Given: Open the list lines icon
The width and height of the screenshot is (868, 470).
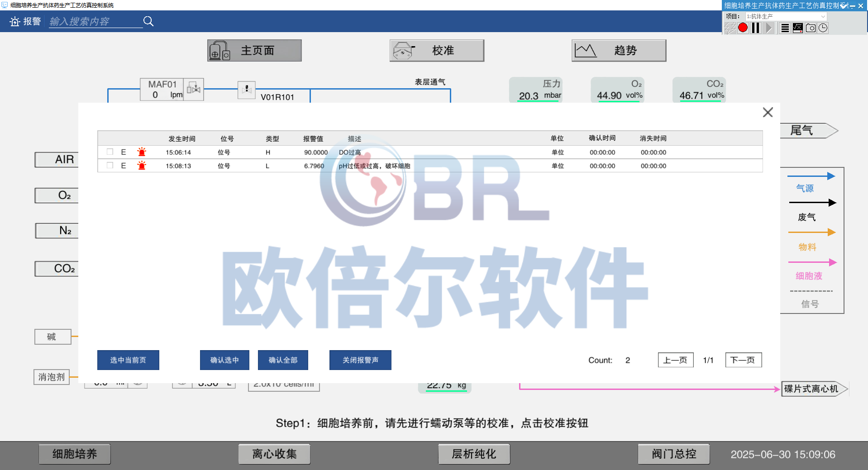Looking at the screenshot, I should pos(785,28).
